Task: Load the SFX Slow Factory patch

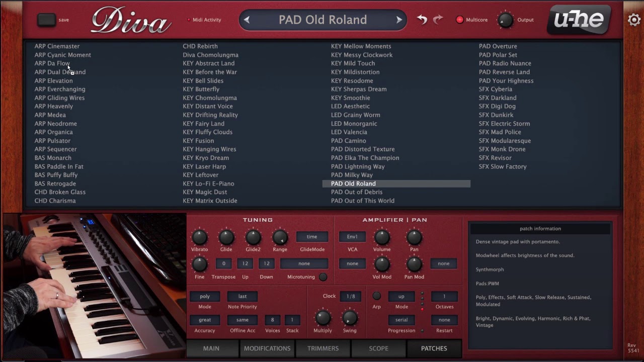Action: point(503,166)
